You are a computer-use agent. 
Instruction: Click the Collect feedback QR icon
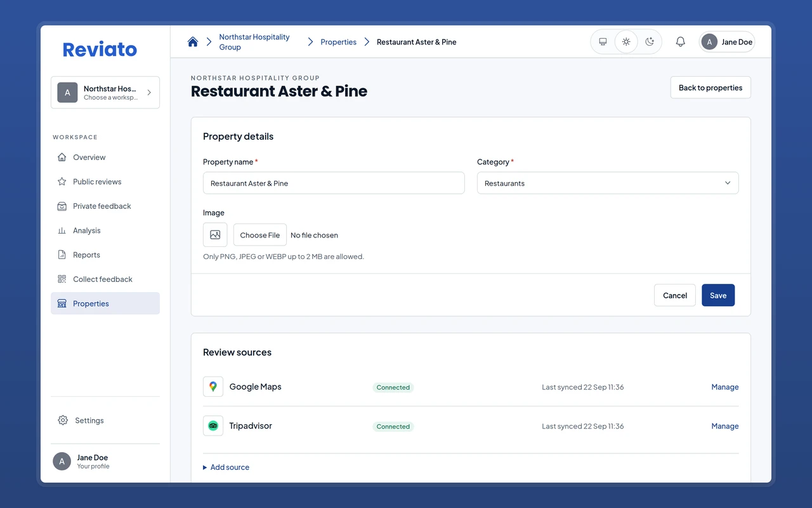[62, 279]
